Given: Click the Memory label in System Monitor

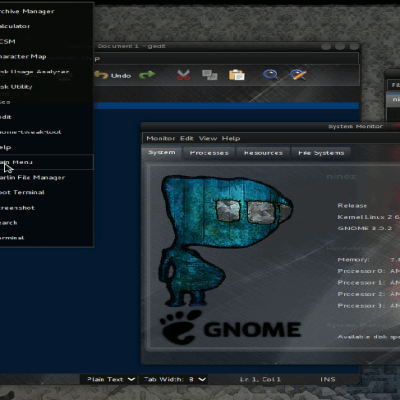Looking at the screenshot, I should [x=353, y=260].
